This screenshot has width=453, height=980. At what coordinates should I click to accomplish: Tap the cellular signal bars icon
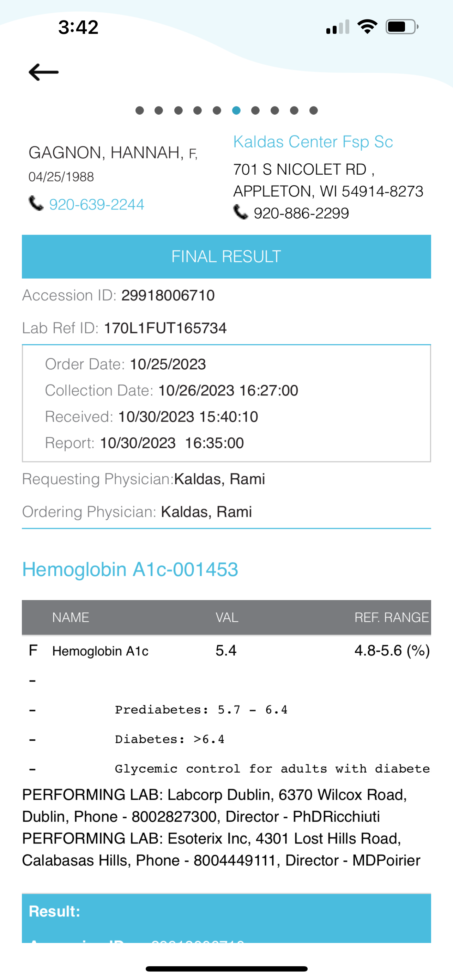point(338,27)
